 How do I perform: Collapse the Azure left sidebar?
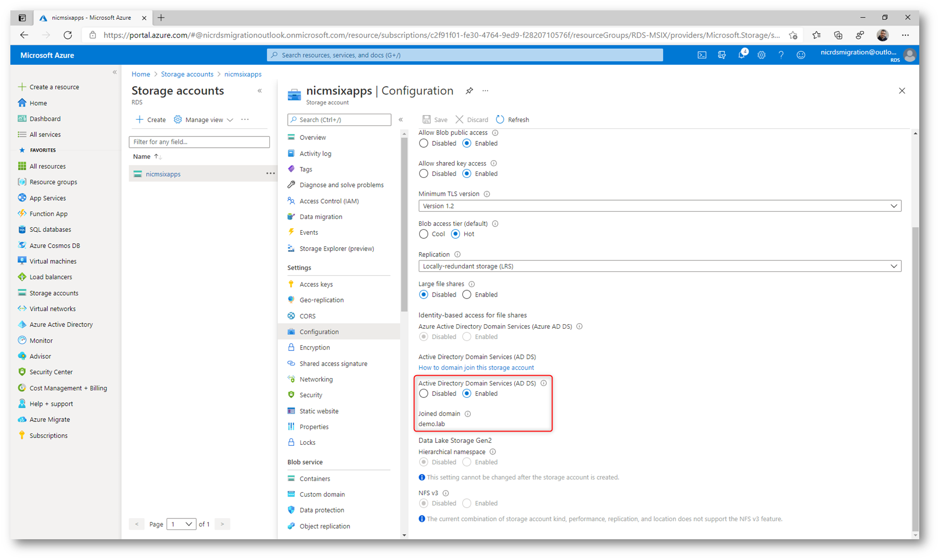[114, 73]
